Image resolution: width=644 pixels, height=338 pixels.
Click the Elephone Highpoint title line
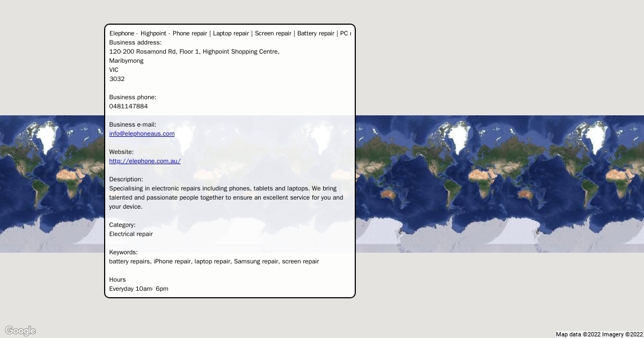230,33
